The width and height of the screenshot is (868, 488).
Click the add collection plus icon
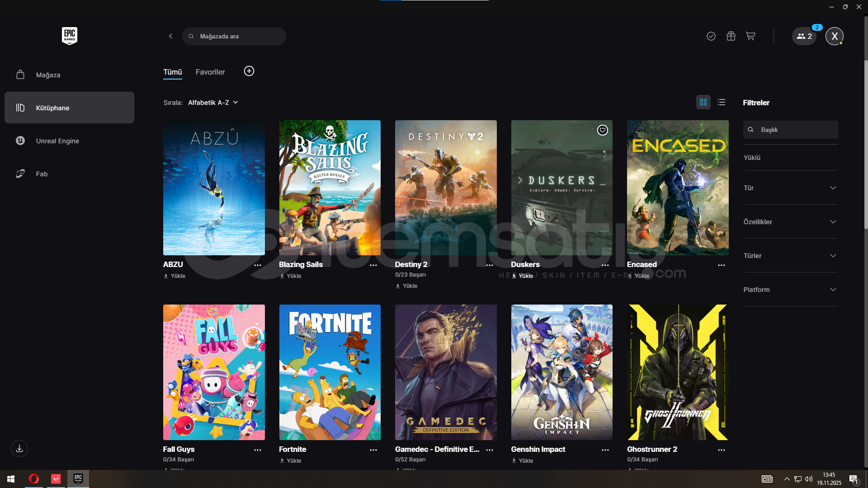tap(249, 71)
